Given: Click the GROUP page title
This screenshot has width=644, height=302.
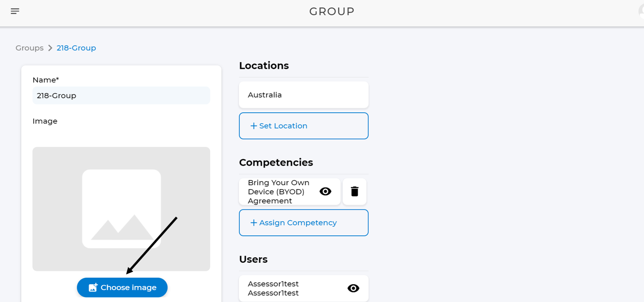Looking at the screenshot, I should (332, 11).
